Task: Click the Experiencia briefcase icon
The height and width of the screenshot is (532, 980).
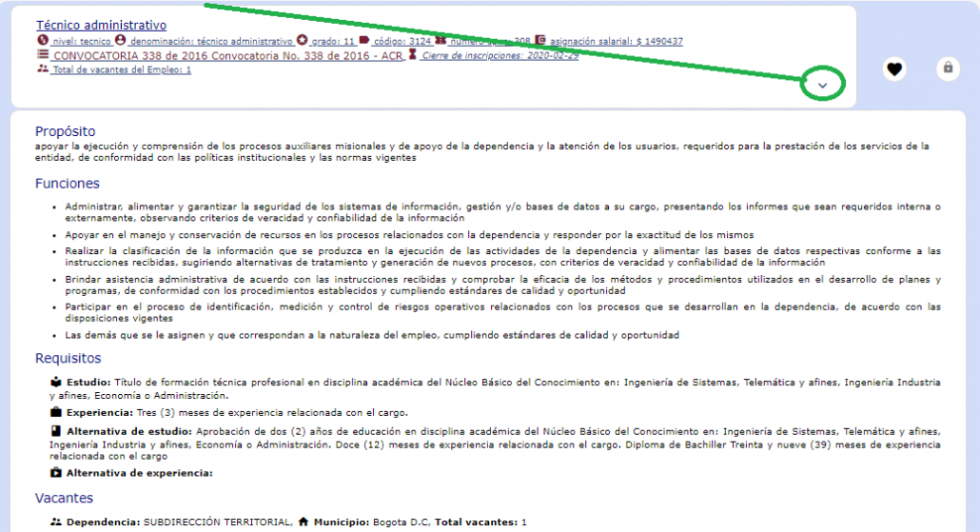Action: tap(56, 412)
